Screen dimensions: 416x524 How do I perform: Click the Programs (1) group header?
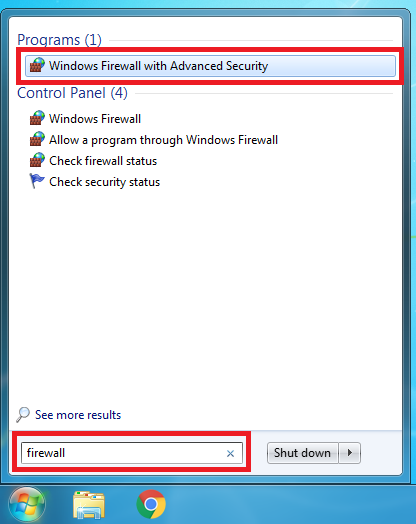pyautogui.click(x=59, y=40)
